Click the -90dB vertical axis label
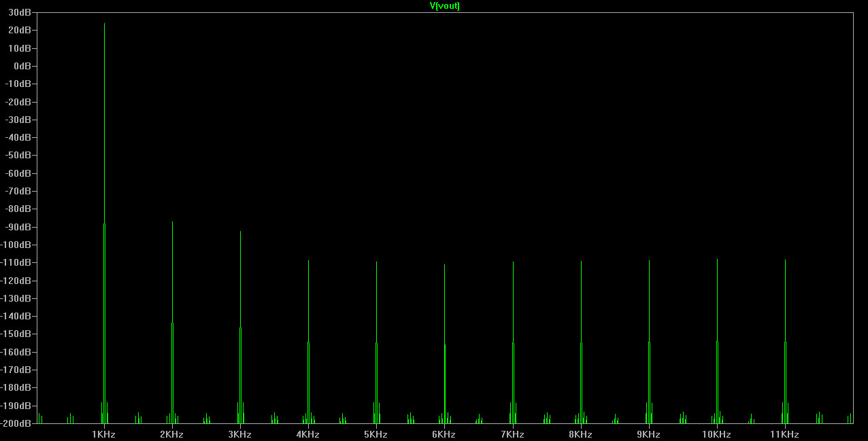Image resolution: width=868 pixels, height=441 pixels. tap(18, 227)
